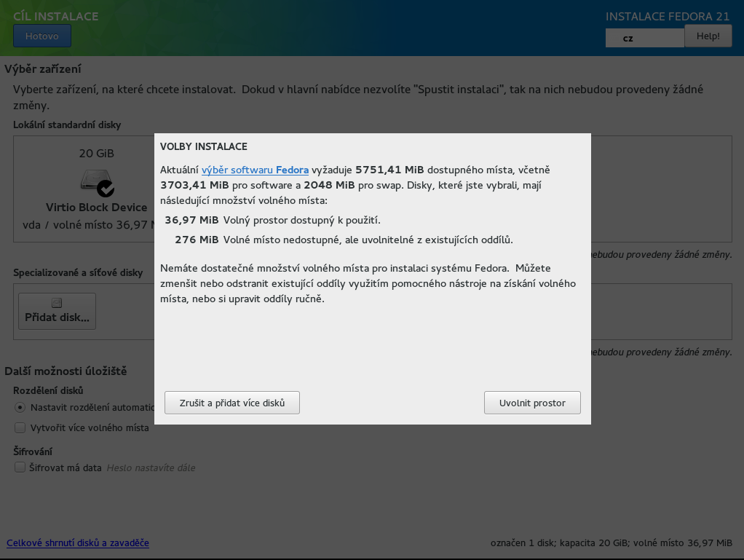Click the CÍL INSTALACE header title
744x560 pixels.
(56, 16)
